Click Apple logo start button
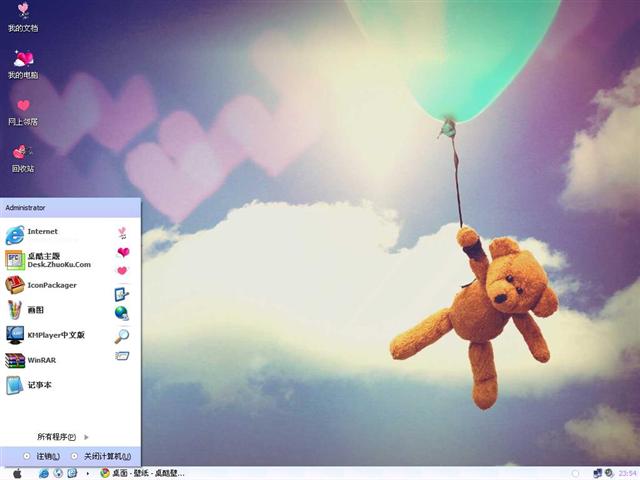 pyautogui.click(x=16, y=473)
